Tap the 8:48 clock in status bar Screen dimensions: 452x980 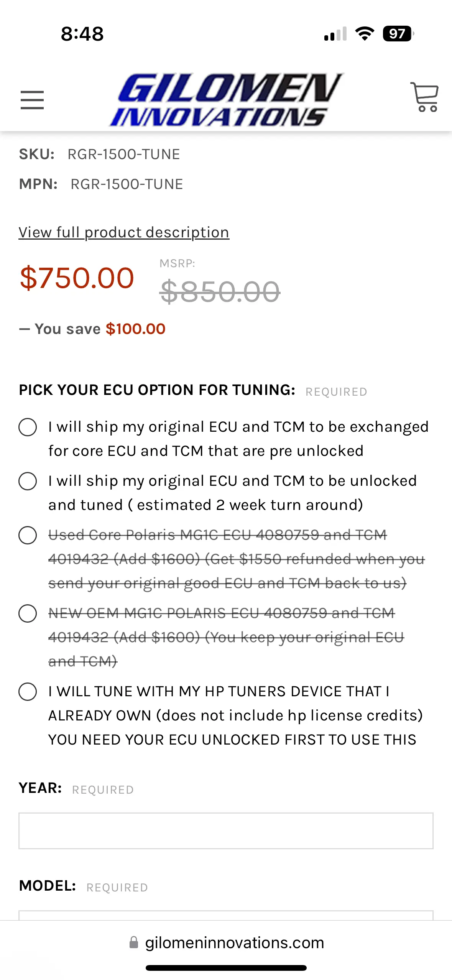click(82, 34)
